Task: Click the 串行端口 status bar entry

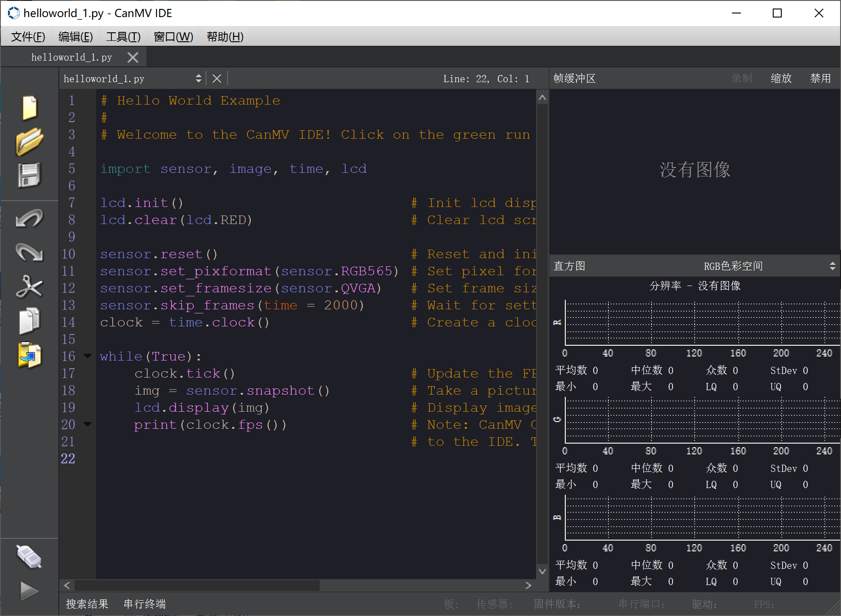Action: pos(641,604)
